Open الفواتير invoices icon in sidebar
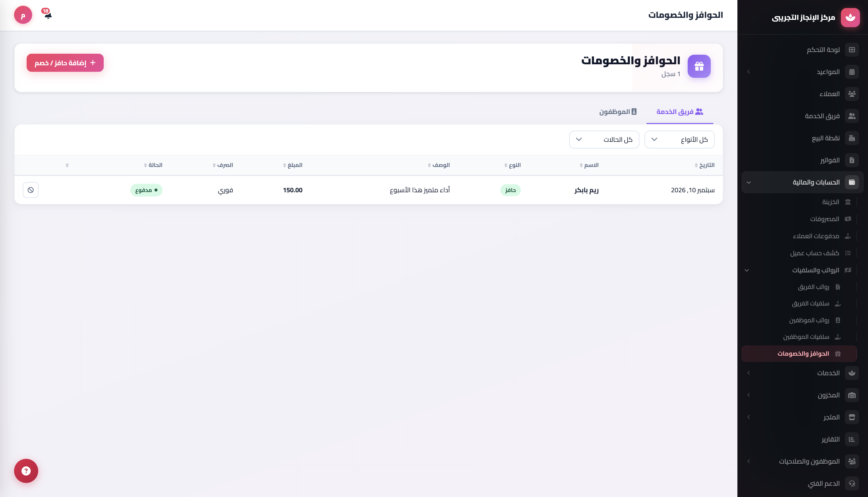 [852, 160]
